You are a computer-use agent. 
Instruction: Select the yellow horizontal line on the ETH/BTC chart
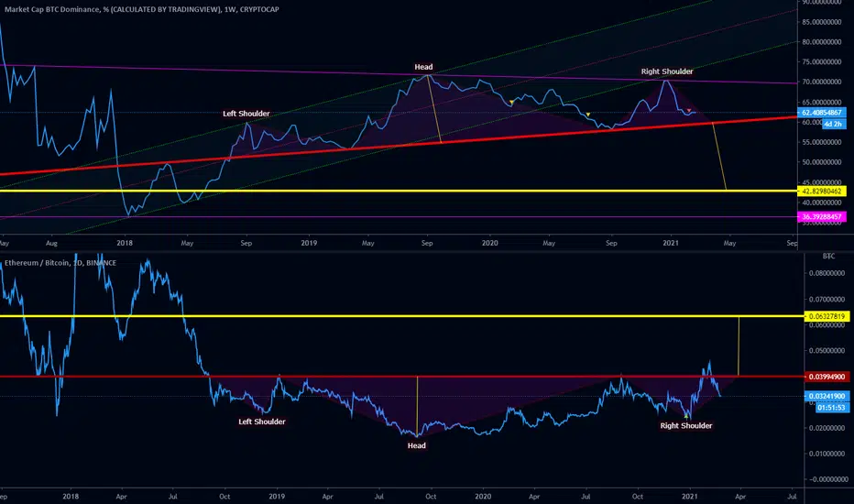(402, 316)
